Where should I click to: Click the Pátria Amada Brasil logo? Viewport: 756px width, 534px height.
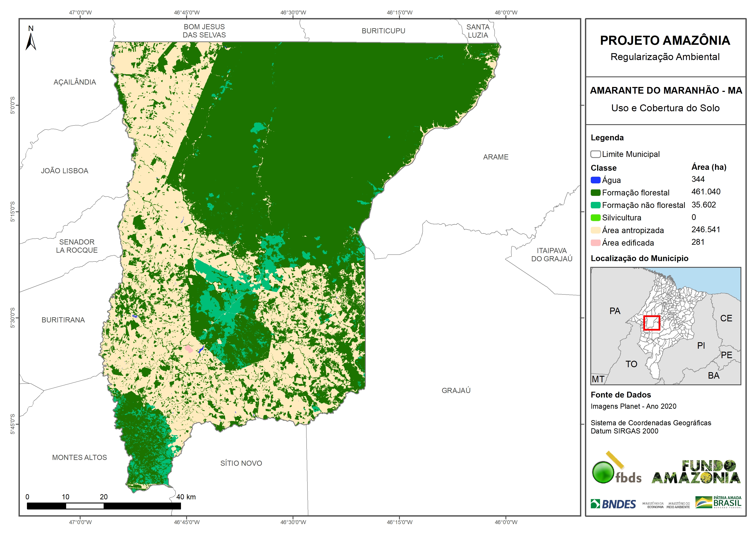point(718,502)
